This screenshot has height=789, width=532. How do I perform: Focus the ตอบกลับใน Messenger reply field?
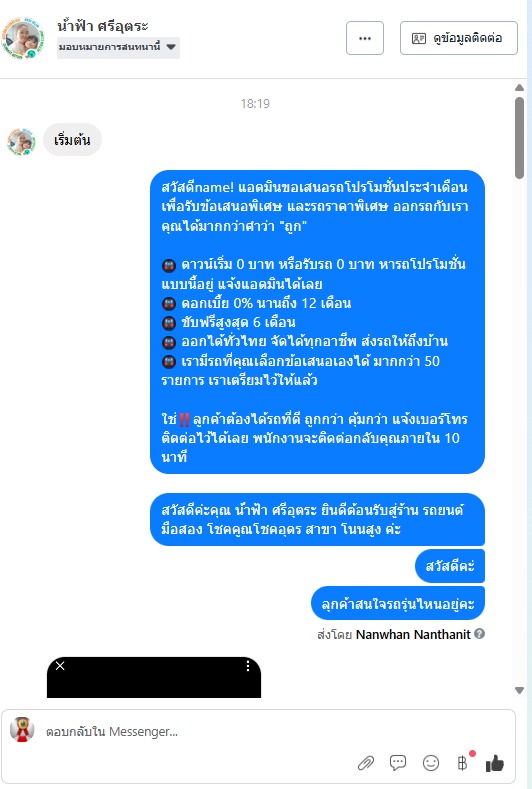coord(272,731)
